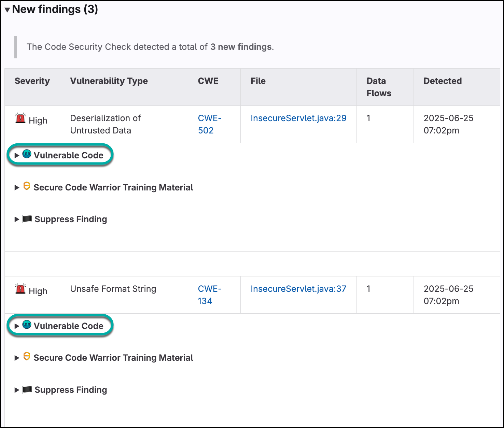Click the teal icon beside first Vulnerable Code

click(x=27, y=154)
